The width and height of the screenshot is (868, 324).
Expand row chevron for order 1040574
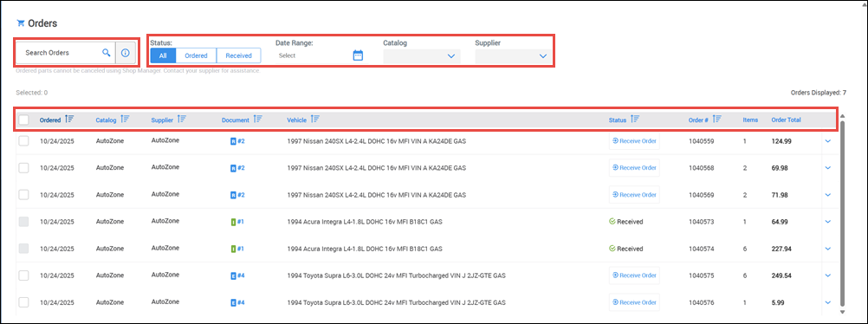point(828,249)
